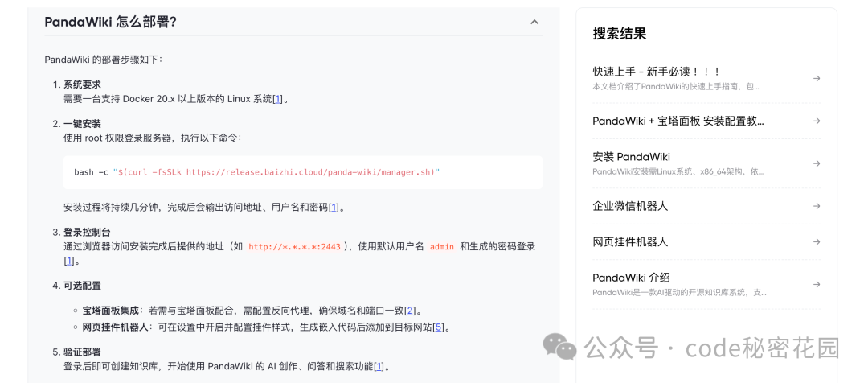Viewport: 868px width, 383px height.
Task: Click citation [1] under 登录控制台 step
Action: pyautogui.click(x=68, y=261)
